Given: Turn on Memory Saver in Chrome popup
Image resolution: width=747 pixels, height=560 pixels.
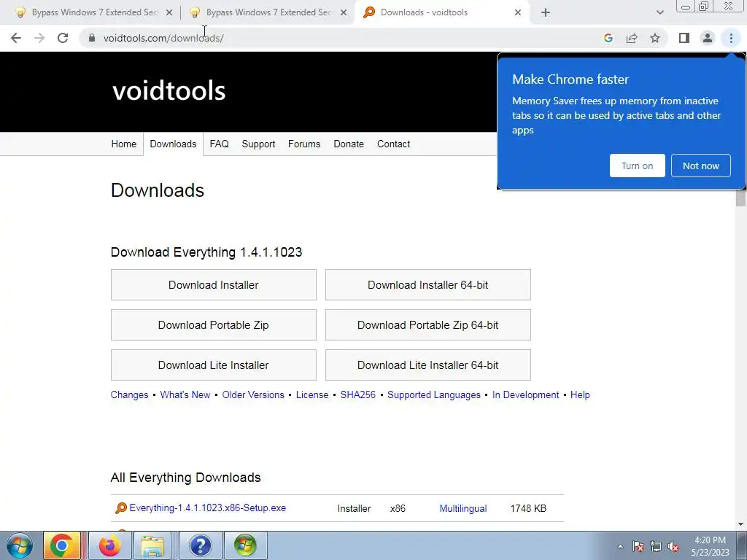Looking at the screenshot, I should [637, 166].
